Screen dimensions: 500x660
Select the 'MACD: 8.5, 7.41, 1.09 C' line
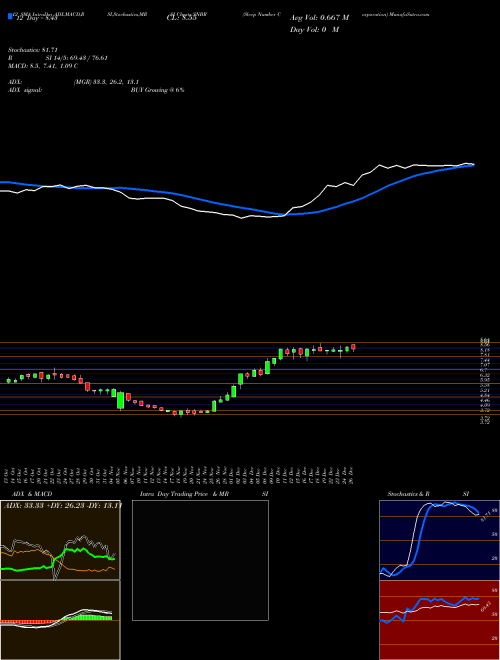43,66
